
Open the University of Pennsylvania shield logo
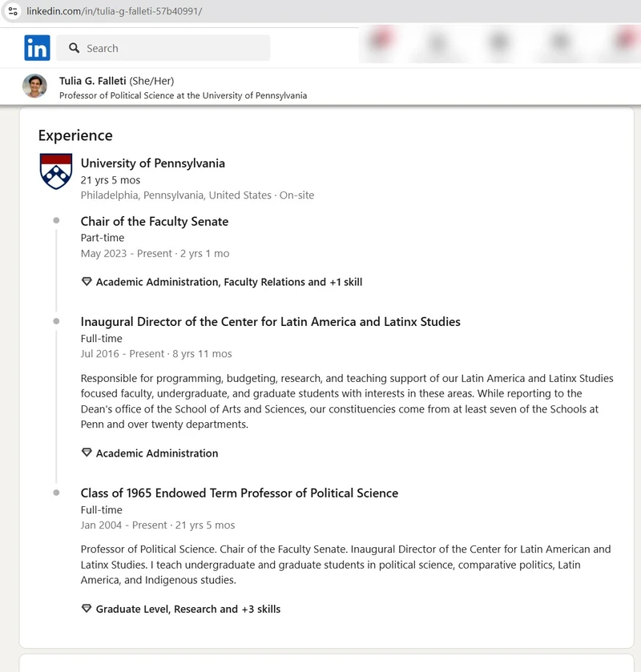[56, 171]
